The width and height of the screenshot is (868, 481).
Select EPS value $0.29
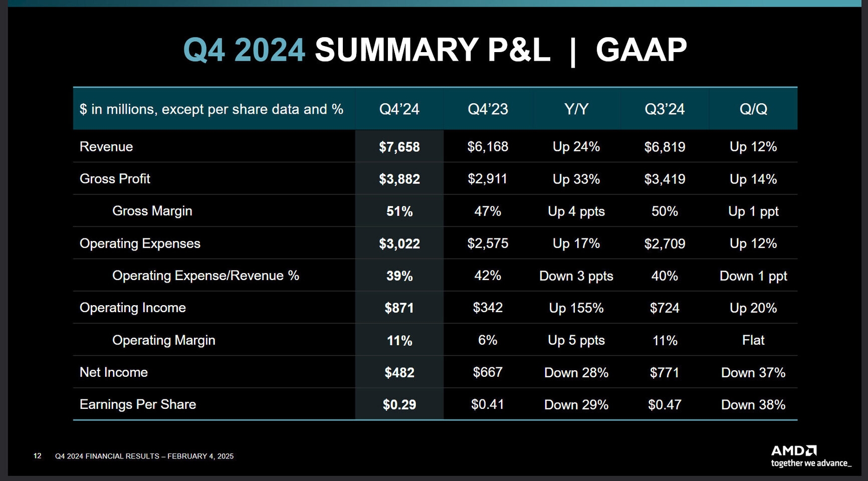(x=399, y=404)
